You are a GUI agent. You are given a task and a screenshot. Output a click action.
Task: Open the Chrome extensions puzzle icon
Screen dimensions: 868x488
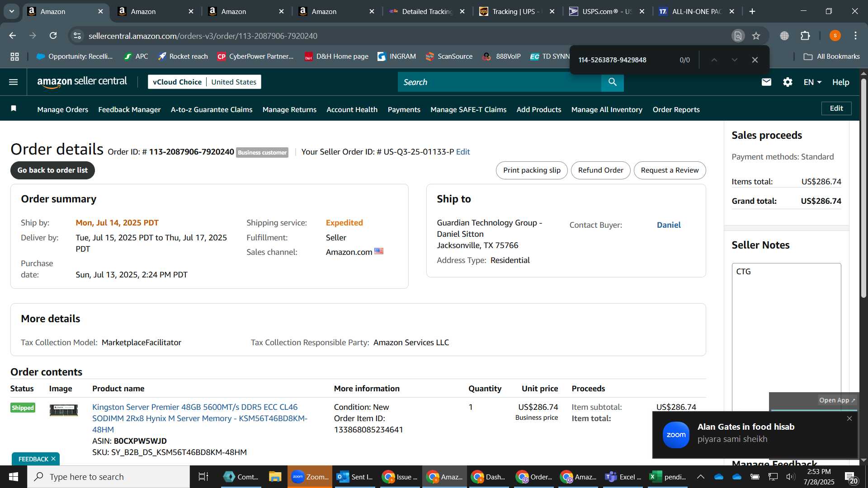click(805, 36)
